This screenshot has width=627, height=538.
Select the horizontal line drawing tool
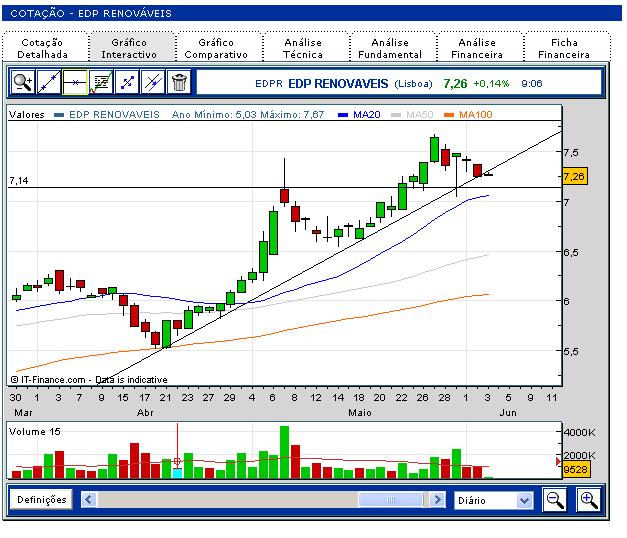click(75, 82)
